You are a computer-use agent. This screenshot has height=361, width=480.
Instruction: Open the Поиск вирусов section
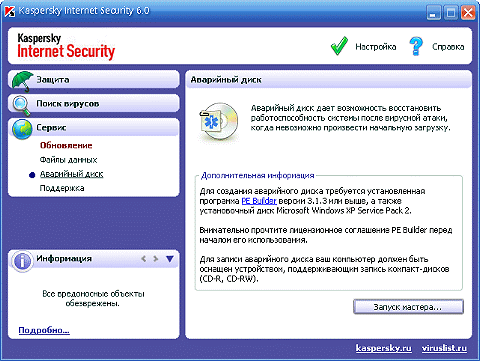coord(94,104)
